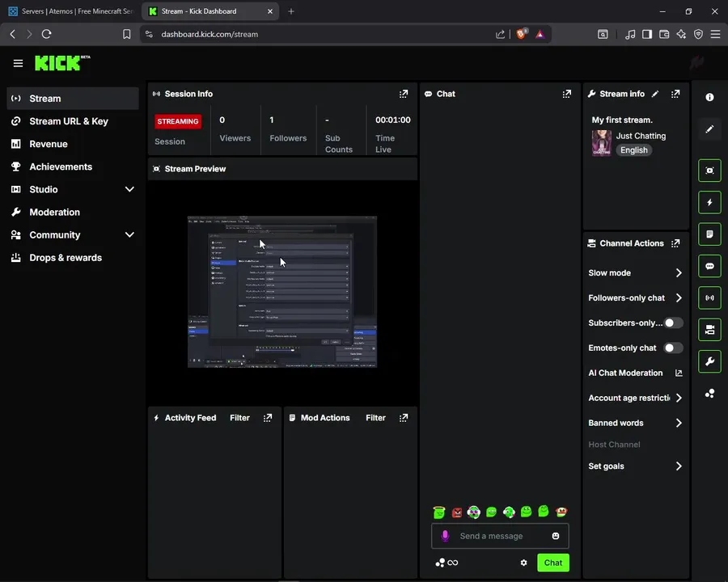Viewport: 728px width, 582px height.
Task: Click the English language tag
Action: tap(633, 150)
